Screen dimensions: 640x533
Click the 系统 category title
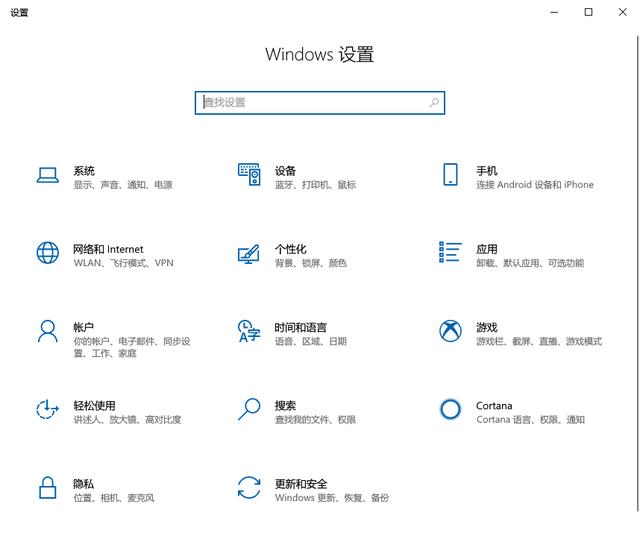coord(84,171)
